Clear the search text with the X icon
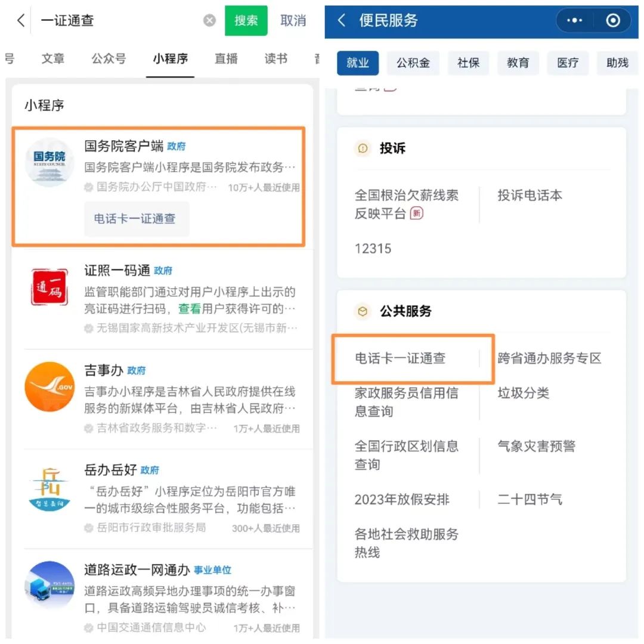This screenshot has width=644, height=644. pos(209,20)
